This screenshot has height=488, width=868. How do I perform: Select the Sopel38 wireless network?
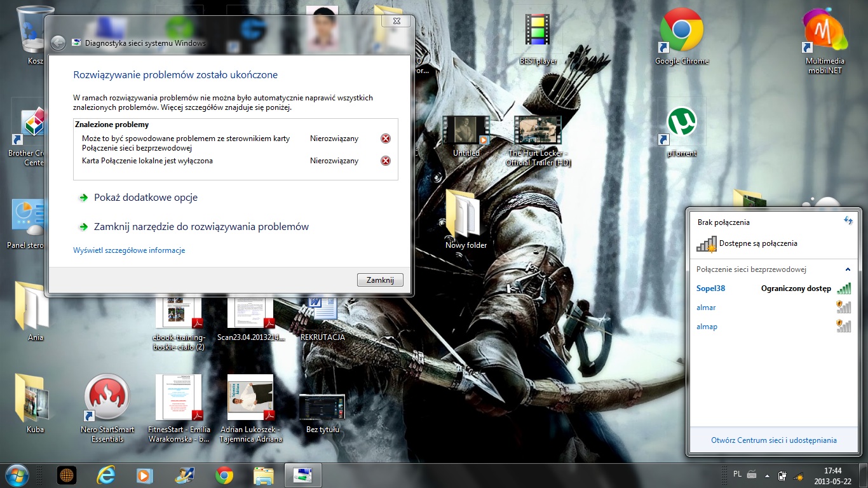(x=773, y=288)
